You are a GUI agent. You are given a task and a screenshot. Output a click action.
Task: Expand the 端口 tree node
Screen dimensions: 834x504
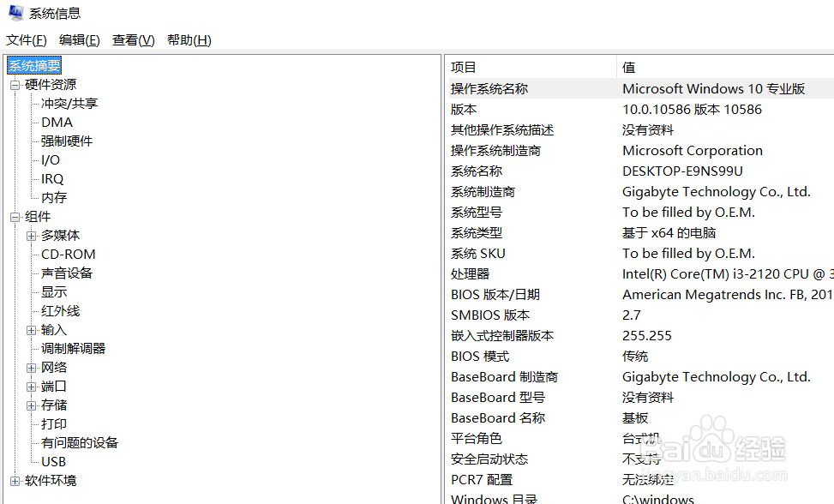pyautogui.click(x=31, y=386)
